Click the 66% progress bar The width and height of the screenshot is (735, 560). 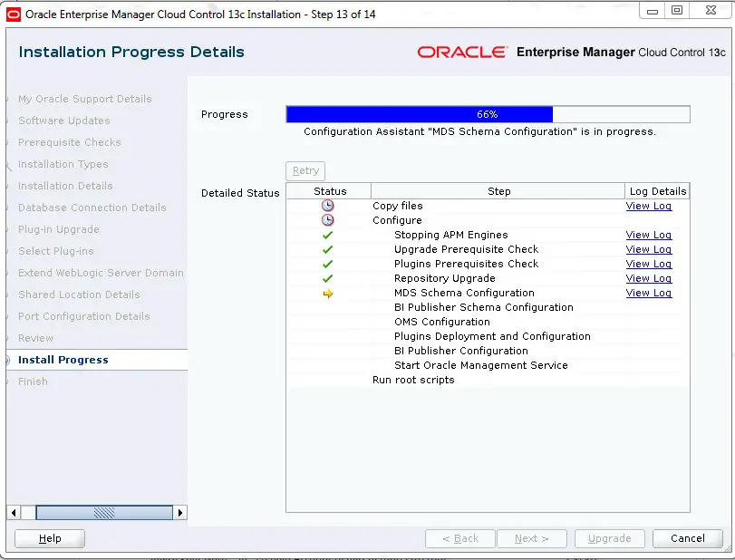coord(488,114)
